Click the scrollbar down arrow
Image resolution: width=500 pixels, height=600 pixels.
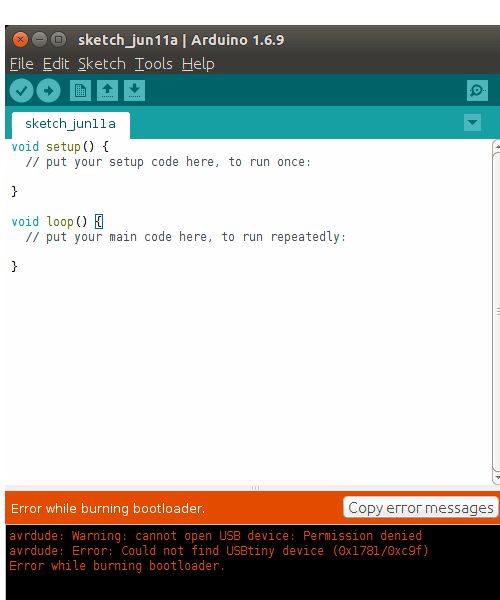point(497,478)
